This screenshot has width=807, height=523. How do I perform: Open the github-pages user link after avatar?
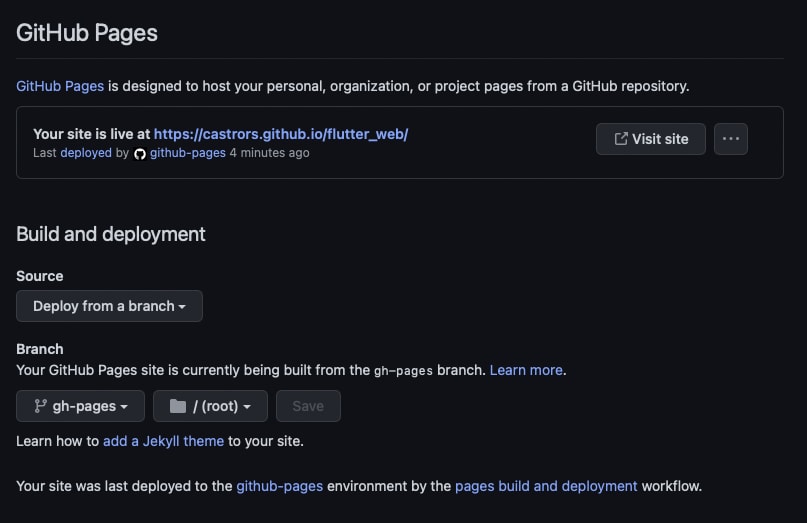188,153
